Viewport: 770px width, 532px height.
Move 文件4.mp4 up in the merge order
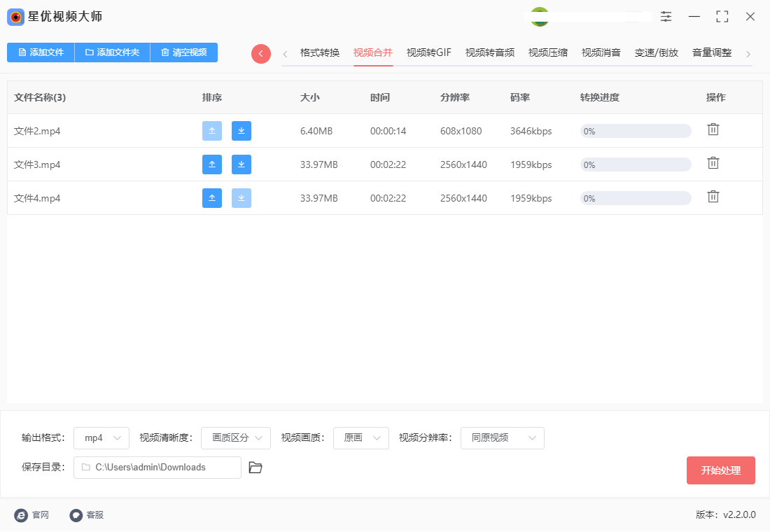[212, 198]
